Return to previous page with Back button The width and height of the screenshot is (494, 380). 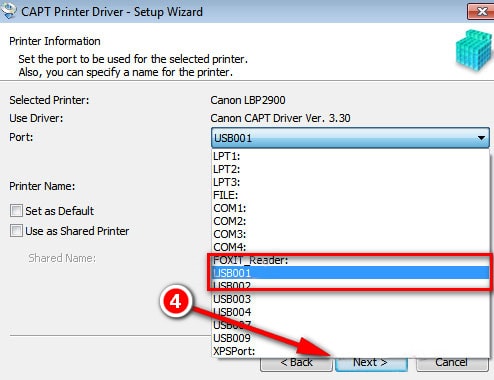(x=296, y=363)
